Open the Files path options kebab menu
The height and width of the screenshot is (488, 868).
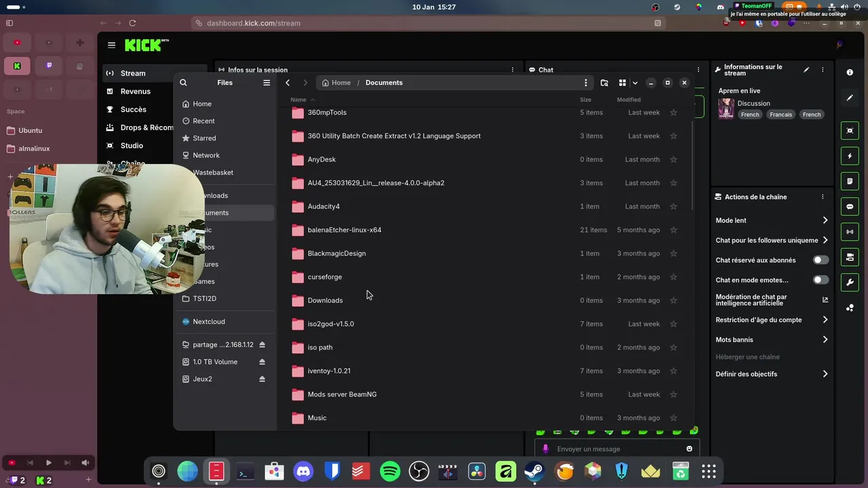pyautogui.click(x=586, y=83)
